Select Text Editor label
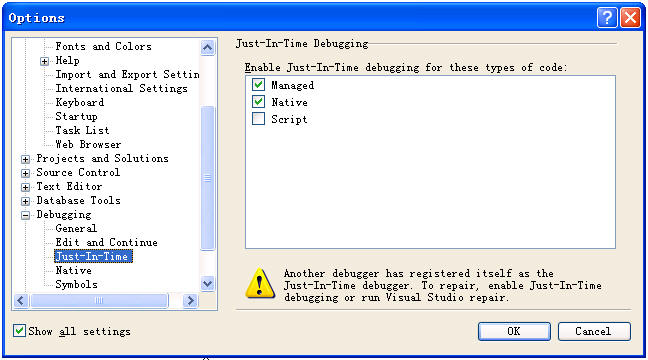648x360 pixels. [69, 186]
